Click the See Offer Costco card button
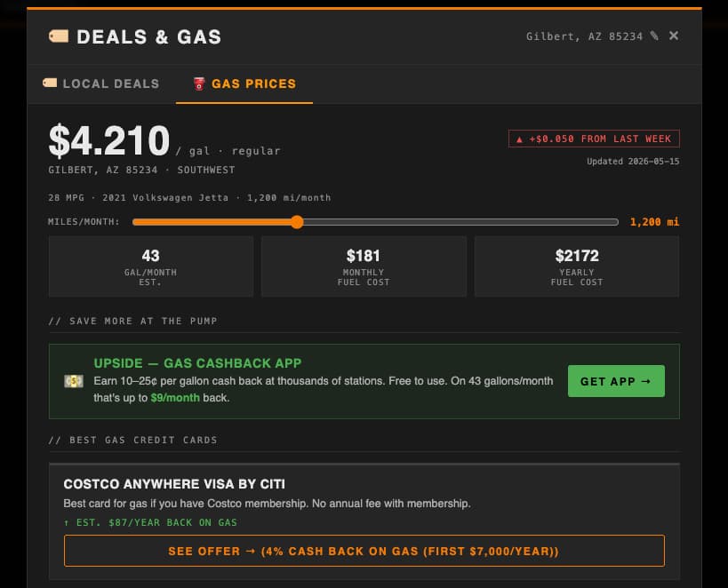Image resolution: width=728 pixels, height=588 pixels. pyautogui.click(x=364, y=551)
